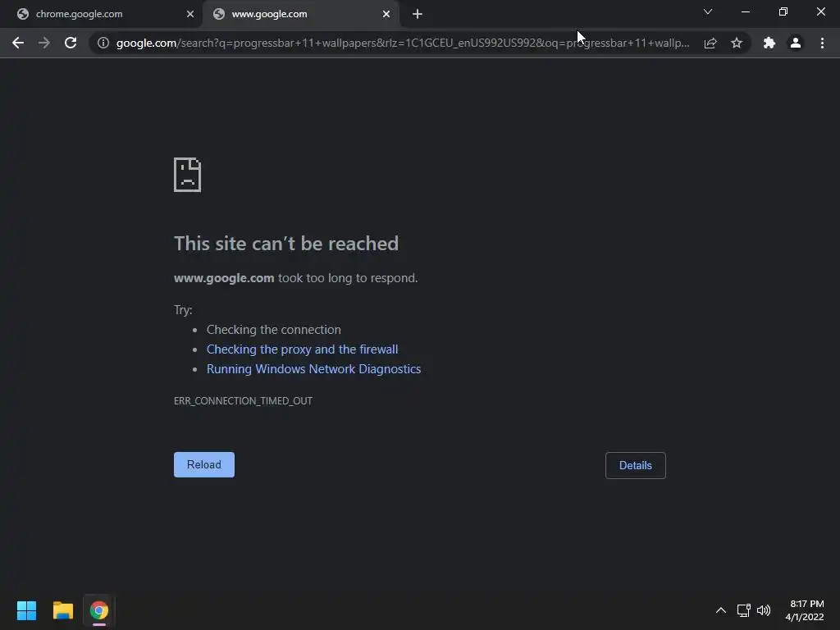Close the chrome.google.com tab
This screenshot has height=630, width=840.
[x=190, y=15]
